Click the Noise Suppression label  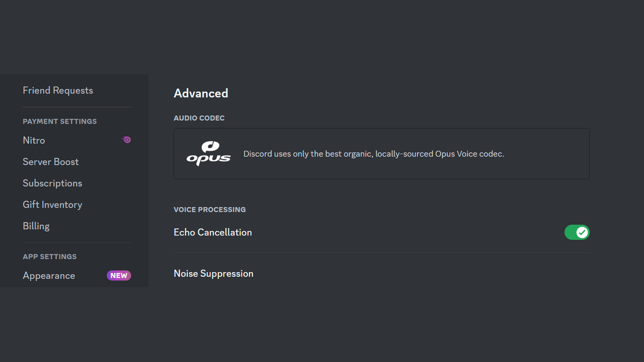click(214, 273)
